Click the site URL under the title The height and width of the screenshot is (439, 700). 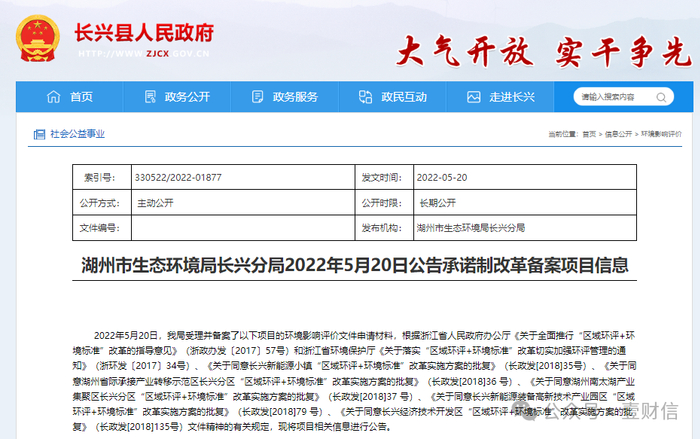click(x=144, y=54)
